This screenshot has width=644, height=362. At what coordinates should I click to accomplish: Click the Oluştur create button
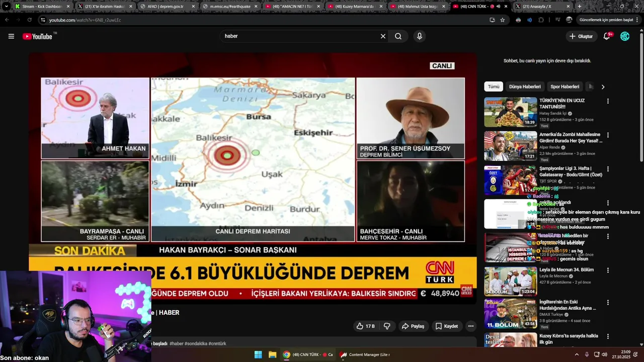click(x=581, y=36)
